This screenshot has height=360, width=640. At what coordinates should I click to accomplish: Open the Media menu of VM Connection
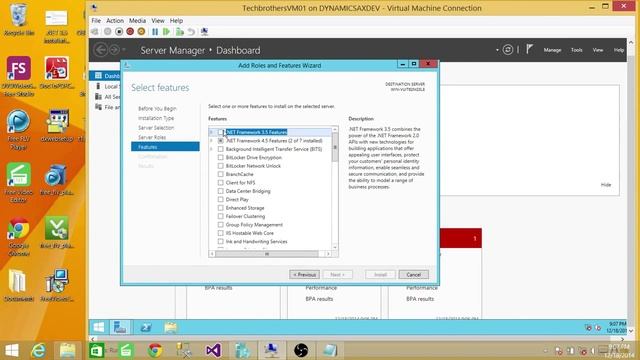(x=137, y=20)
